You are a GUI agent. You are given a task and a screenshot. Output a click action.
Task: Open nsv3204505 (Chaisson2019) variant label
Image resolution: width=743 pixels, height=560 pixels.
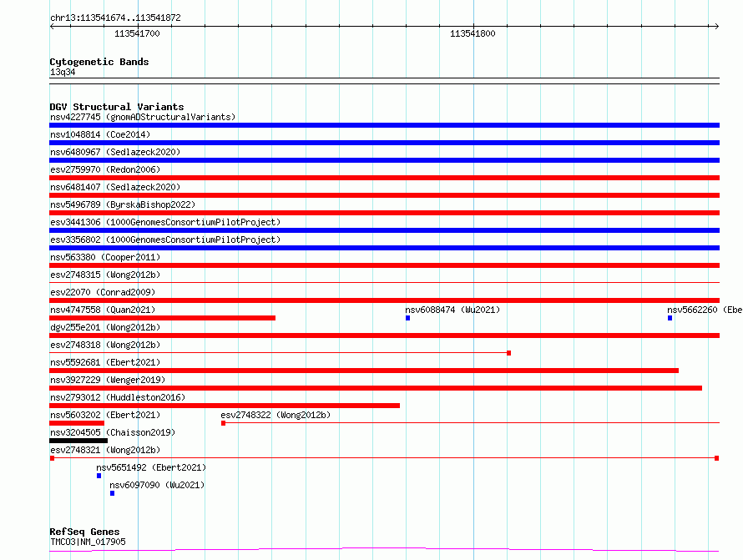(113, 432)
